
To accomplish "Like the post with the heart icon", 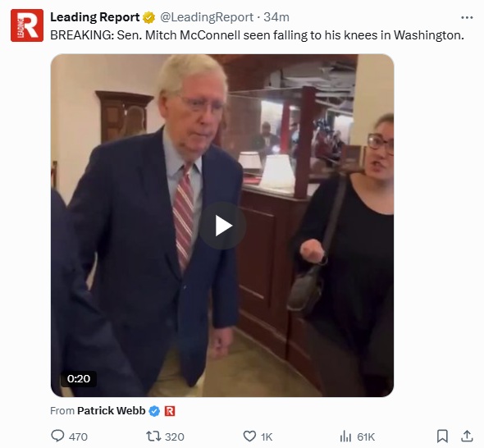I will (x=249, y=437).
